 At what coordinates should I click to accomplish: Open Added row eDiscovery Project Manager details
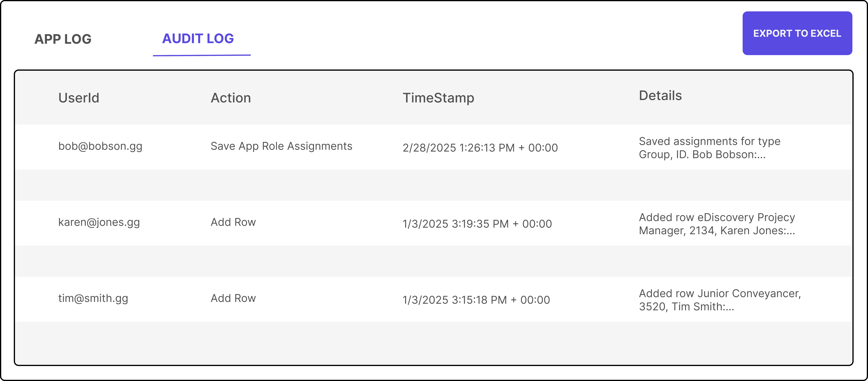717,224
